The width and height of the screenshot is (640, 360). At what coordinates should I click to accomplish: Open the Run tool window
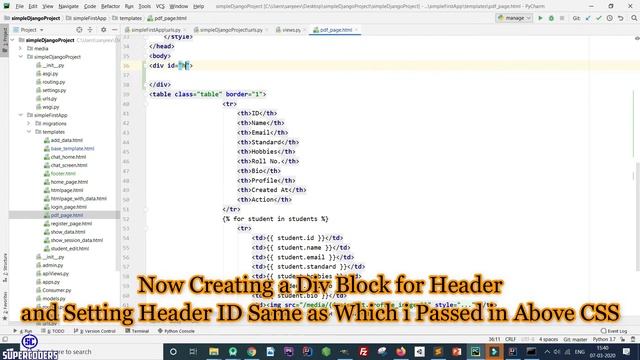tap(23, 331)
